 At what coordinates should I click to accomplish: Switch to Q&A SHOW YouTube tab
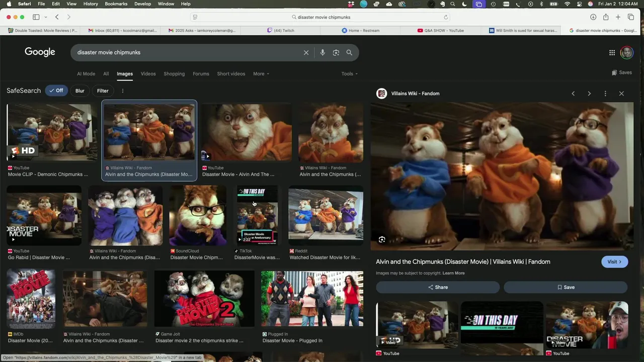pyautogui.click(x=440, y=30)
